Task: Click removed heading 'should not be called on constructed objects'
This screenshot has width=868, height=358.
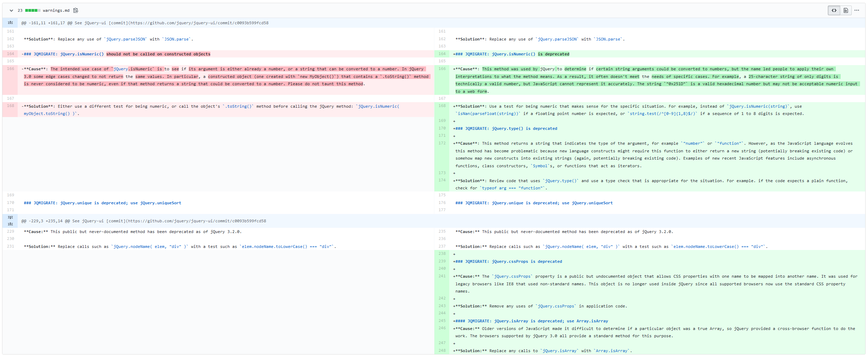Action: coord(158,54)
